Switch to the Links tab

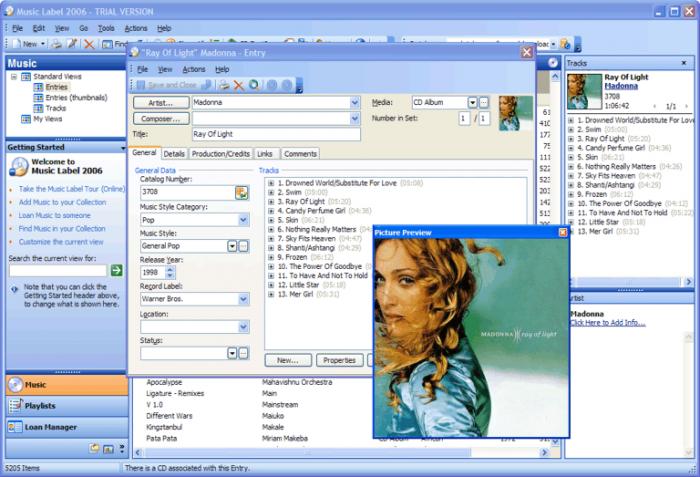tap(265, 154)
